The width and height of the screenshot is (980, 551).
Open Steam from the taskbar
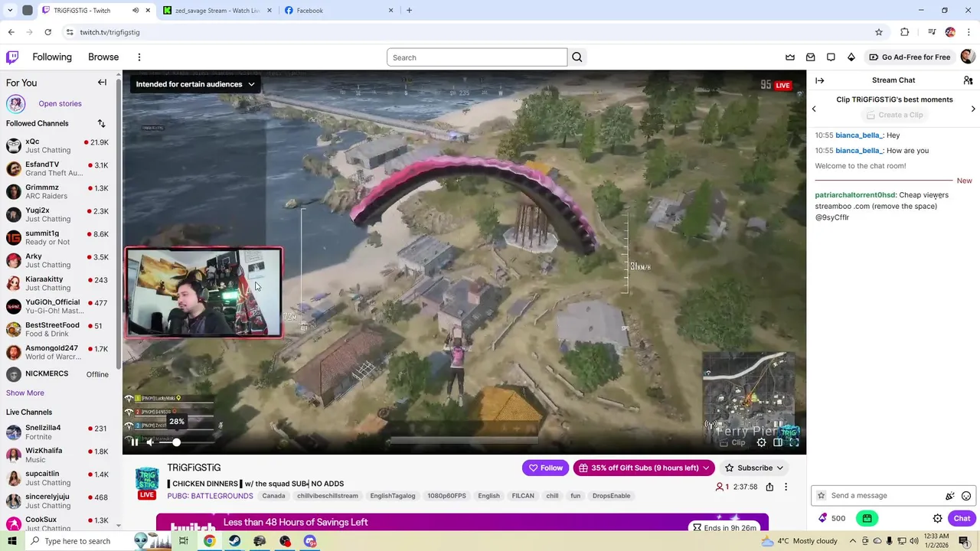(x=234, y=541)
